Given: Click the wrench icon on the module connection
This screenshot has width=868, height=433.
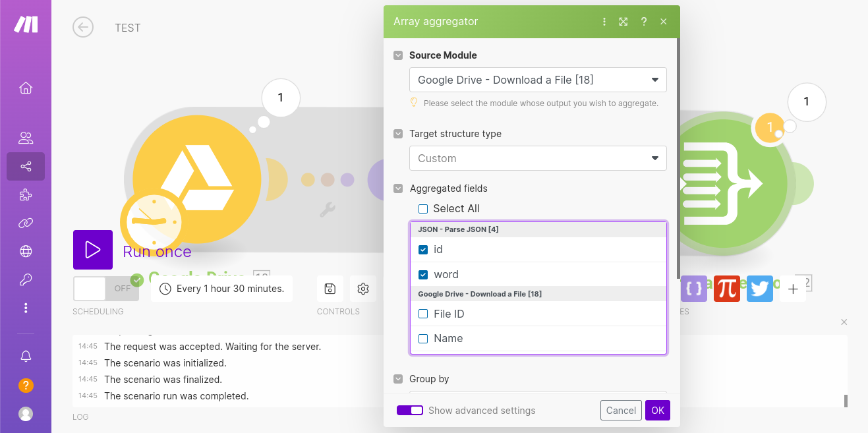Looking at the screenshot, I should [x=328, y=210].
